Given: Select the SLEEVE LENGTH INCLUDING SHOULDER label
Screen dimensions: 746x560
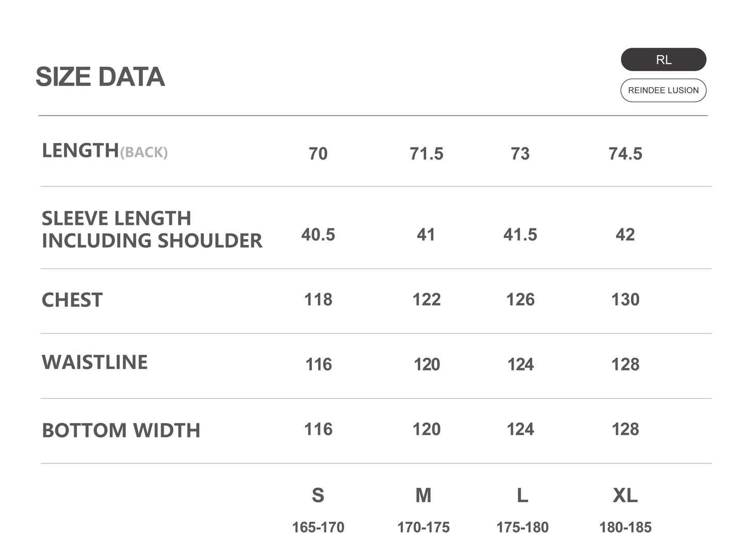Looking at the screenshot, I should pyautogui.click(x=152, y=230).
